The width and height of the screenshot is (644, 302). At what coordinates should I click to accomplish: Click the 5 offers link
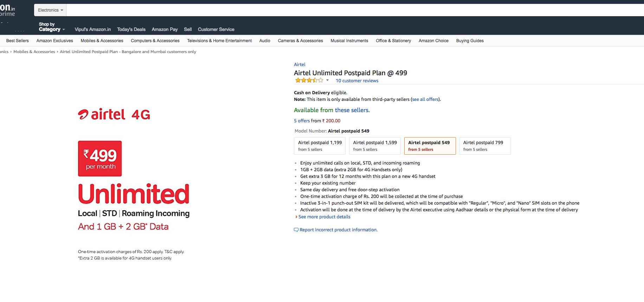[302, 121]
